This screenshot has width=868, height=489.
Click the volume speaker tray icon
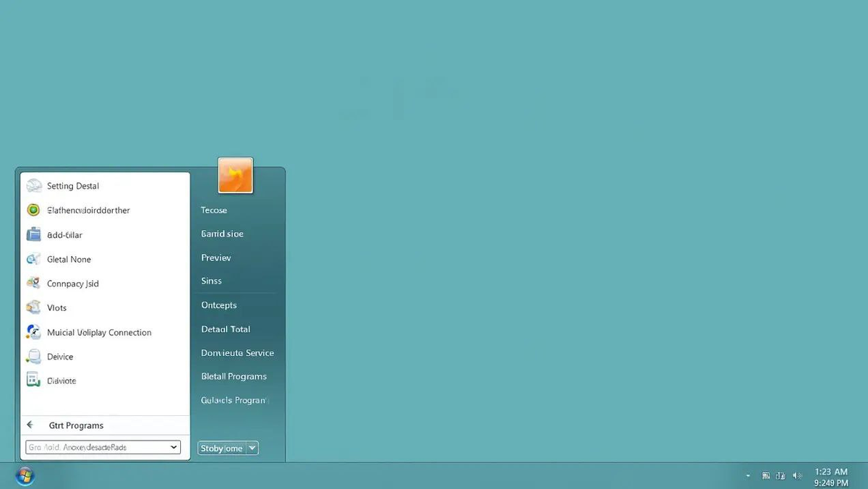[x=797, y=476]
